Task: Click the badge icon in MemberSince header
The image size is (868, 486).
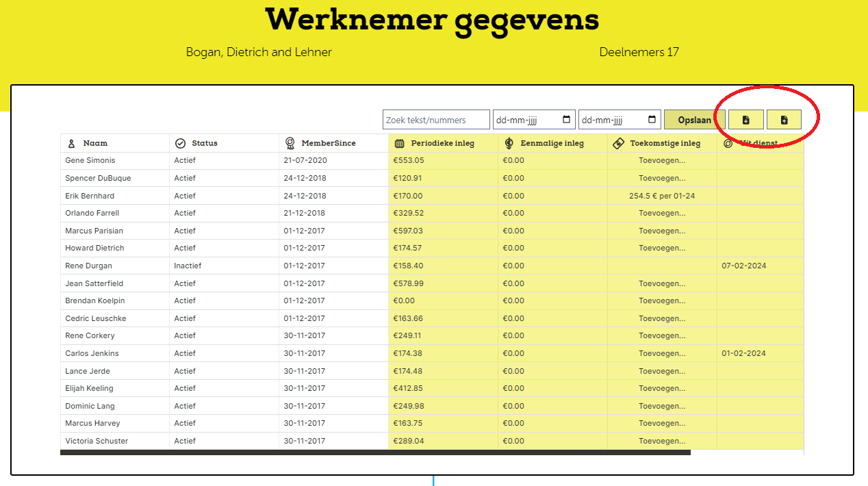Action: (x=290, y=143)
